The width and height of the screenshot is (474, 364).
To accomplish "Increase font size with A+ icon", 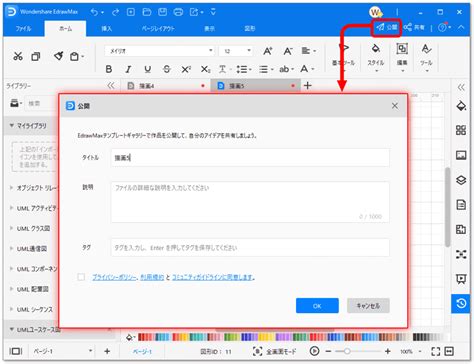I will tap(268, 51).
